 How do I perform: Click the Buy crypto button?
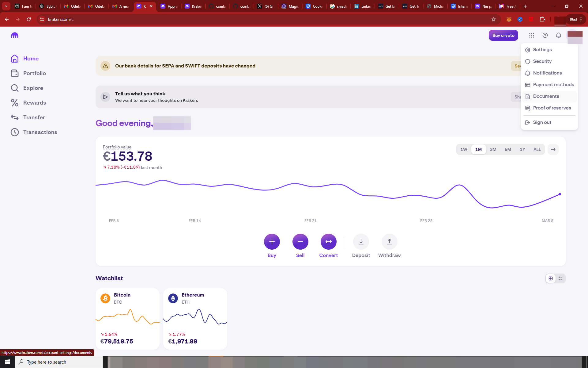503,35
